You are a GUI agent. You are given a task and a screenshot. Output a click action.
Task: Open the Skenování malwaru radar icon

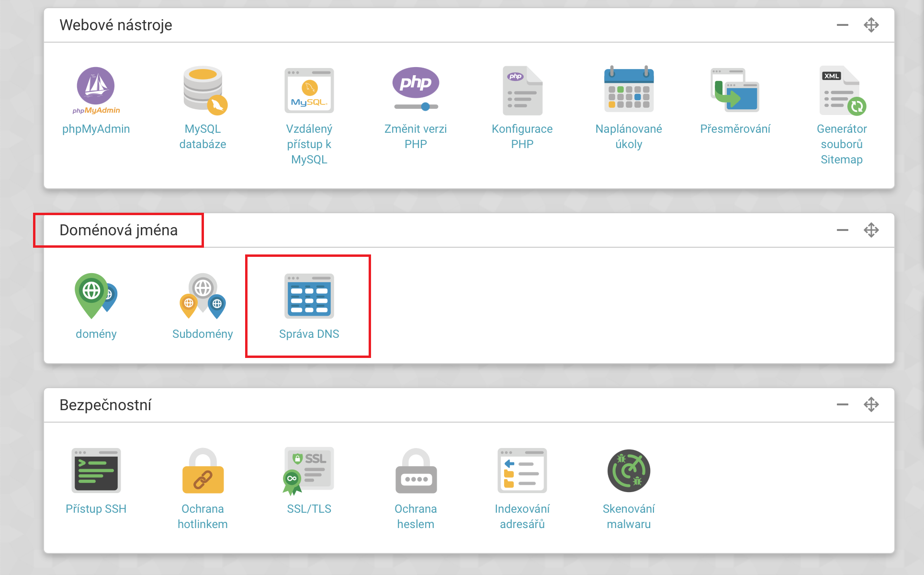point(629,471)
